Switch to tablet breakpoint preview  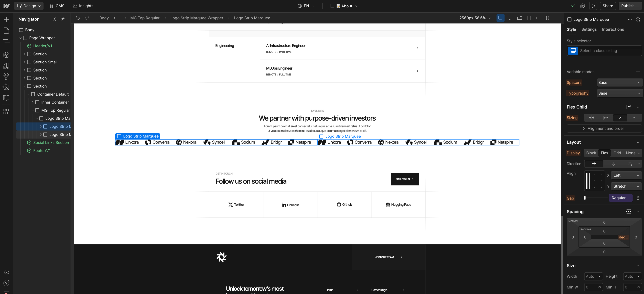(x=529, y=18)
